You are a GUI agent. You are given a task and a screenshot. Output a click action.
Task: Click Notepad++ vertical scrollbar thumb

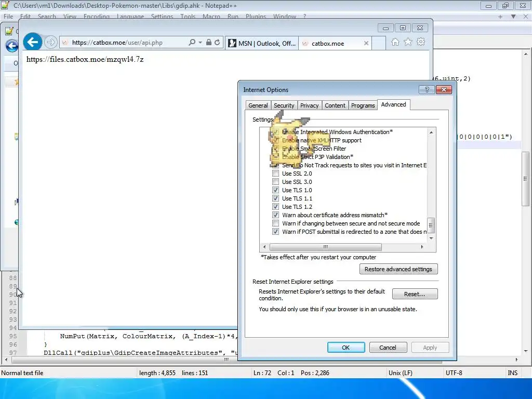[526, 179]
